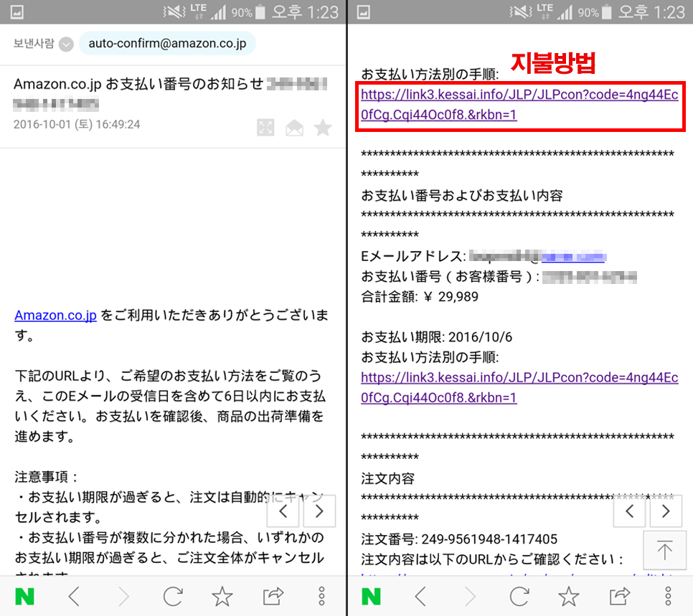Image resolution: width=693 pixels, height=616 pixels.
Task: Tap the vibrate-mode icon in right status bar
Action: tap(521, 12)
